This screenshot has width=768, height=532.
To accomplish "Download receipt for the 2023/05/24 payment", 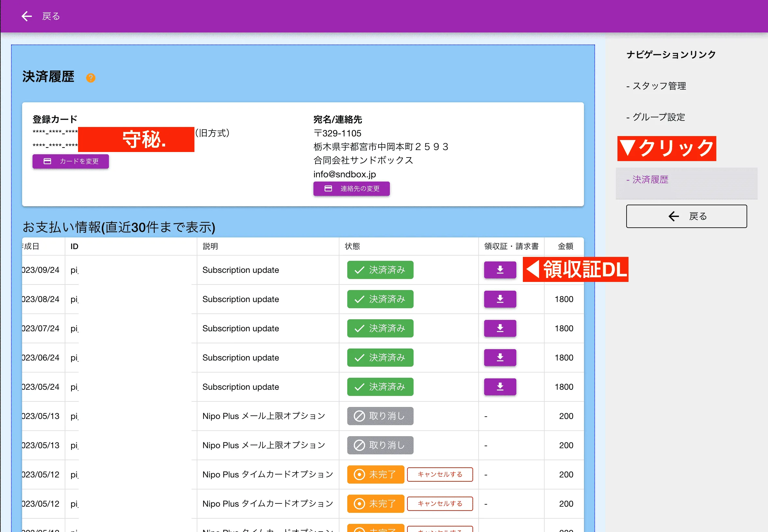I will pos(500,387).
